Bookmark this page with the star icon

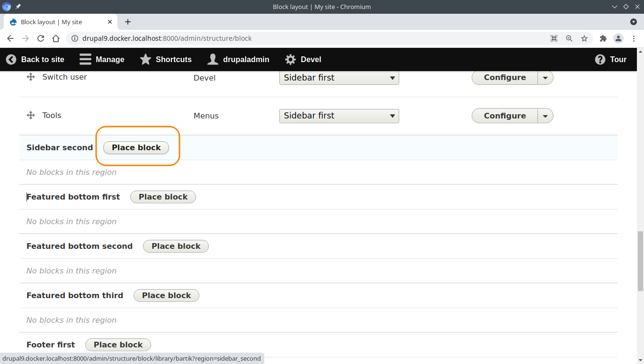tap(584, 38)
